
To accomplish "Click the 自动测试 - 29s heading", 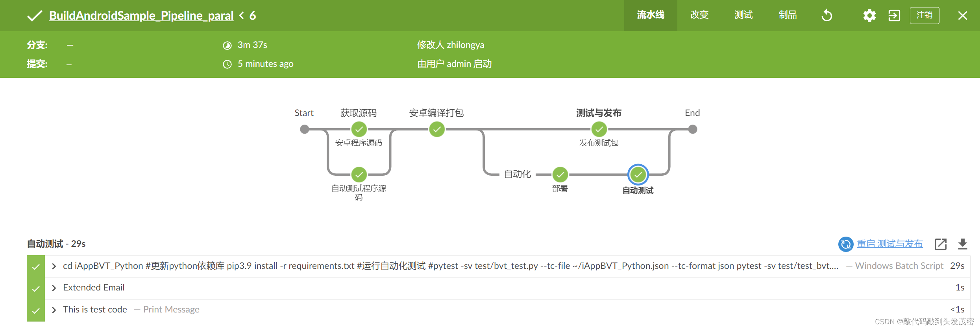I will (x=56, y=244).
